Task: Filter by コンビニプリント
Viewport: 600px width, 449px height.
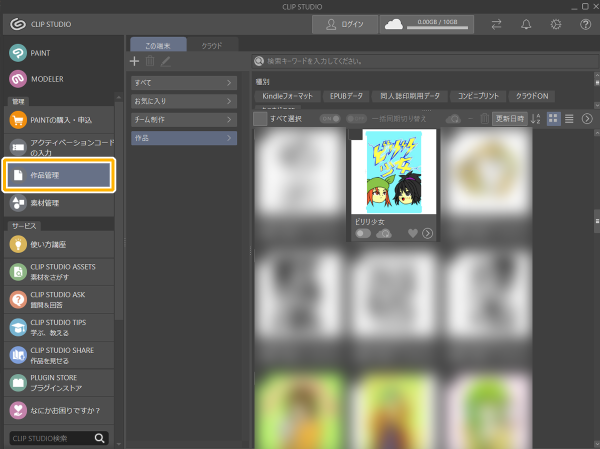Action: pyautogui.click(x=478, y=96)
